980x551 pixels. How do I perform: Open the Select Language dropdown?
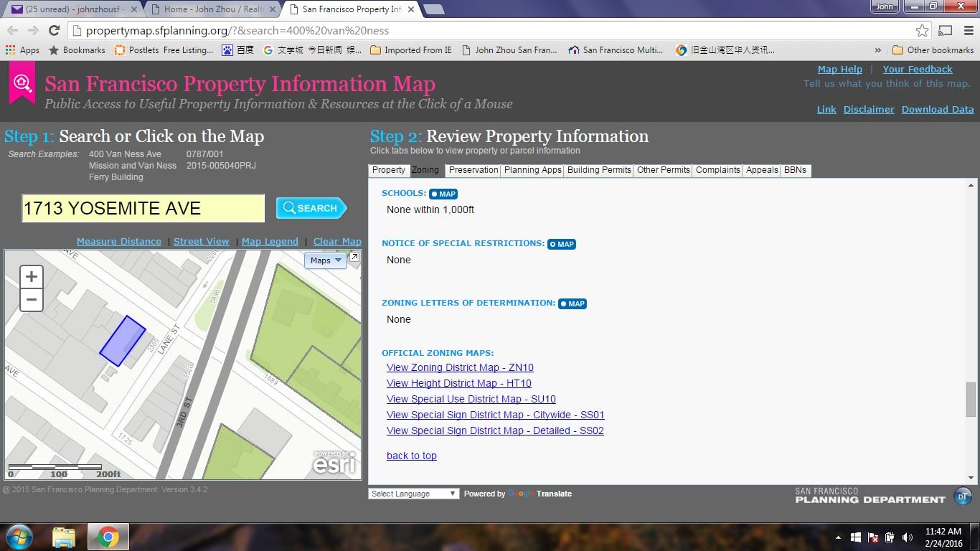pyautogui.click(x=413, y=494)
